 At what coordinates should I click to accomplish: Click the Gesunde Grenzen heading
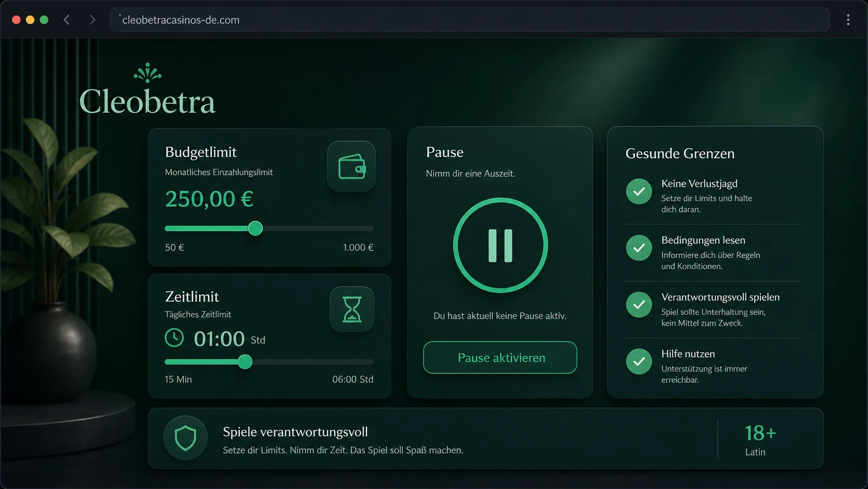point(680,154)
